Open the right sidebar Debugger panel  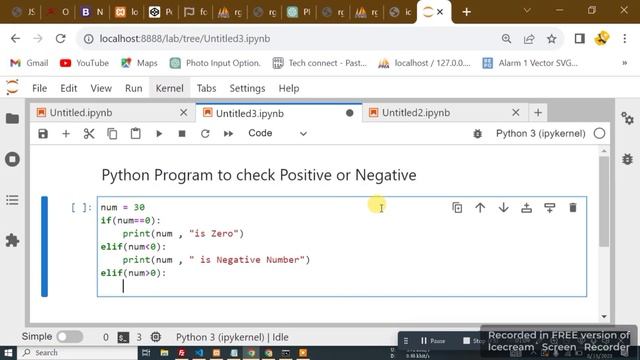[x=627, y=159]
